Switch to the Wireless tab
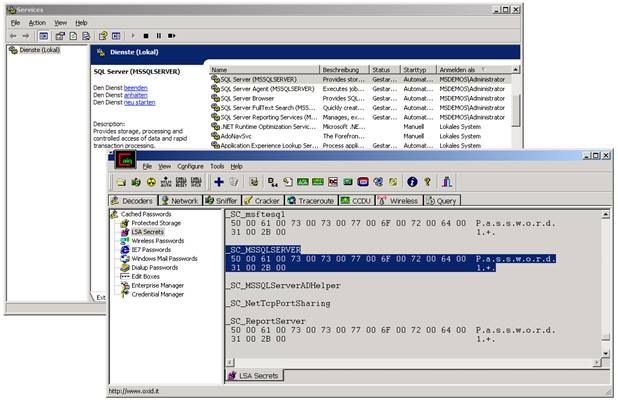Screen dimensions: 618x402 click(x=398, y=201)
